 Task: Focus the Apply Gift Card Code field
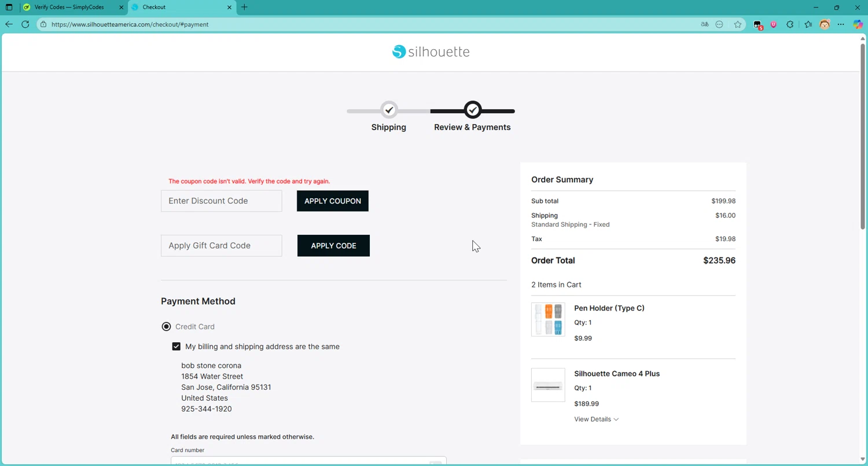222,246
